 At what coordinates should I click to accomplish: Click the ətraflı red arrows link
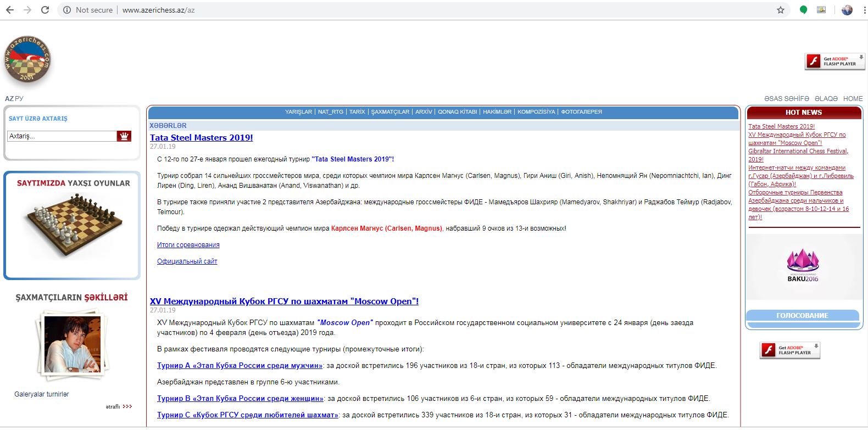point(119,406)
